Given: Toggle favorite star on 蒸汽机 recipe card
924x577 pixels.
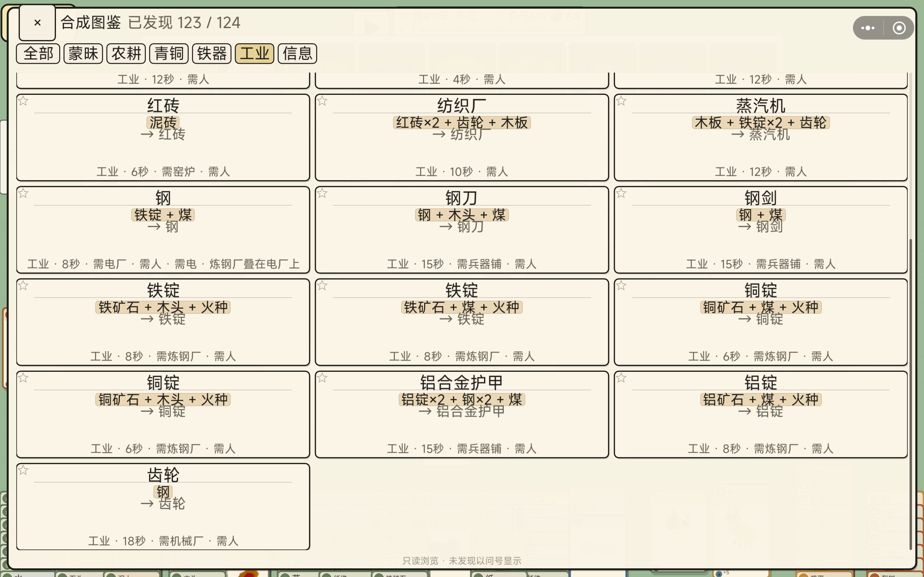Looking at the screenshot, I should click(621, 101).
